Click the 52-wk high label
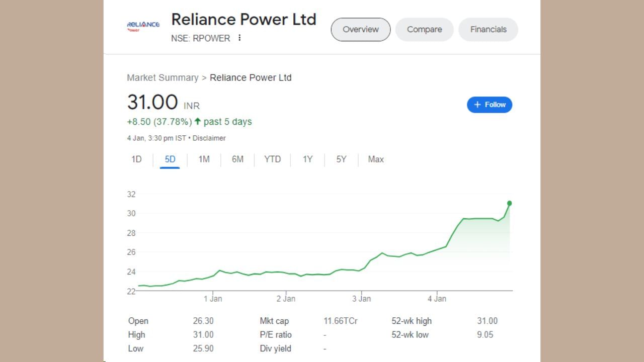This screenshot has height=362, width=644. (412, 321)
